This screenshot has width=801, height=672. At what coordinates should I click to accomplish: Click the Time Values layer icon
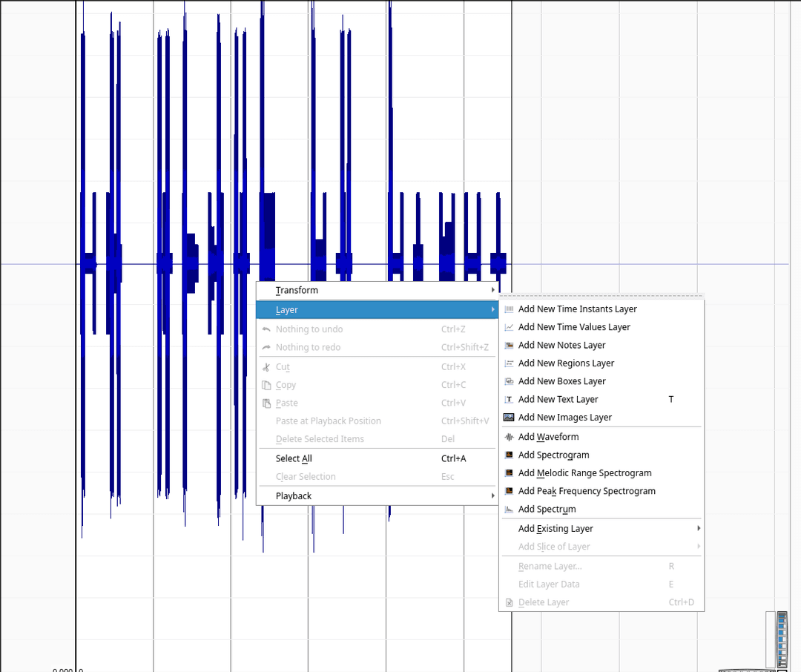pos(509,327)
